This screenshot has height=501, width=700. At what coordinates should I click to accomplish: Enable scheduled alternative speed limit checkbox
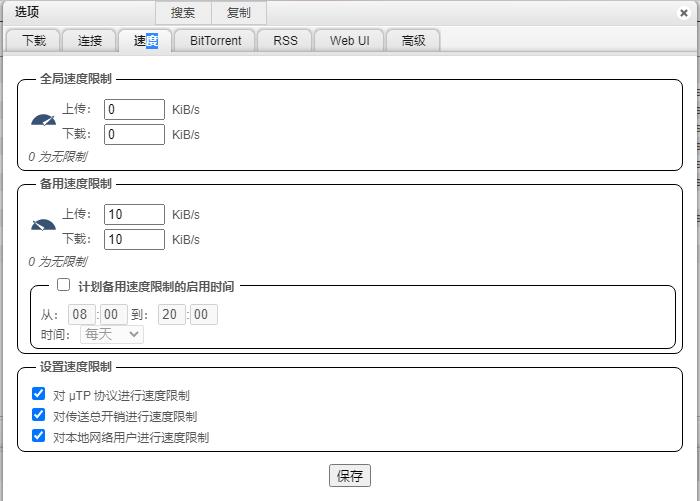pyautogui.click(x=63, y=284)
